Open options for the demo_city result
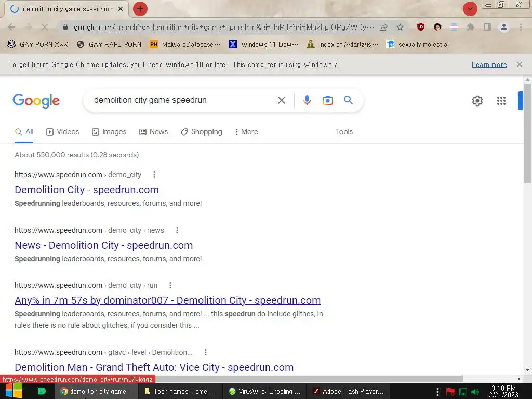The height and width of the screenshot is (399, 532). point(154,175)
